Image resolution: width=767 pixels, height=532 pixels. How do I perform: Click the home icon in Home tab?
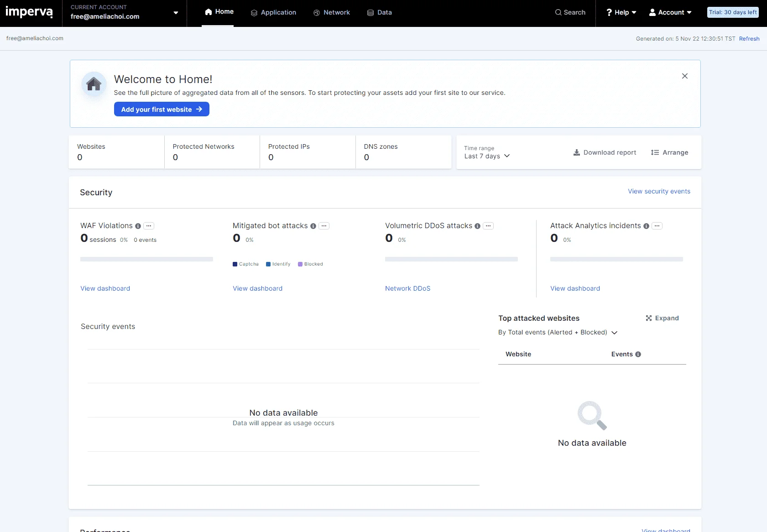click(209, 12)
